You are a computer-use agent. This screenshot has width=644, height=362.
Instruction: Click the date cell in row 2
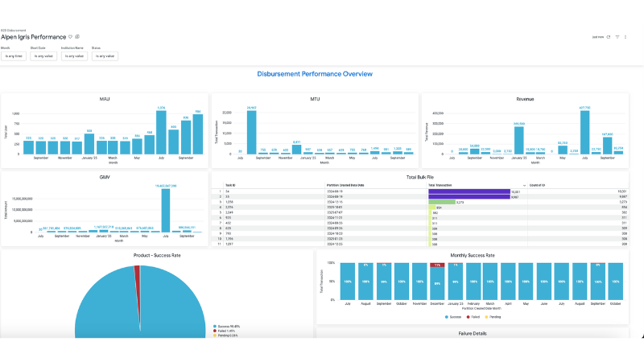[x=335, y=196]
